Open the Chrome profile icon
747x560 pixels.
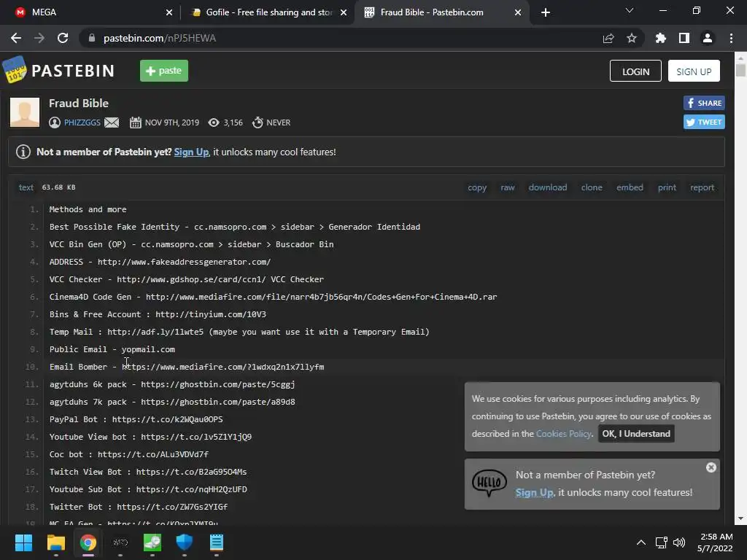708,38
